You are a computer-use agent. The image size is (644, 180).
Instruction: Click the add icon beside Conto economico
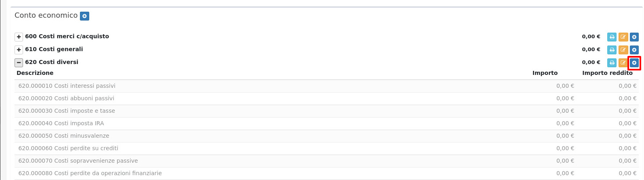(x=84, y=16)
